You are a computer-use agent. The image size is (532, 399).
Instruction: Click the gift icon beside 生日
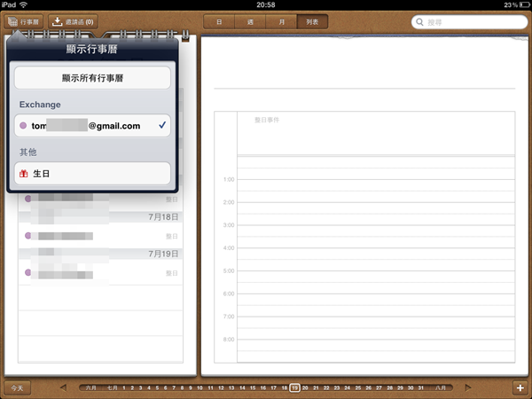(x=23, y=174)
